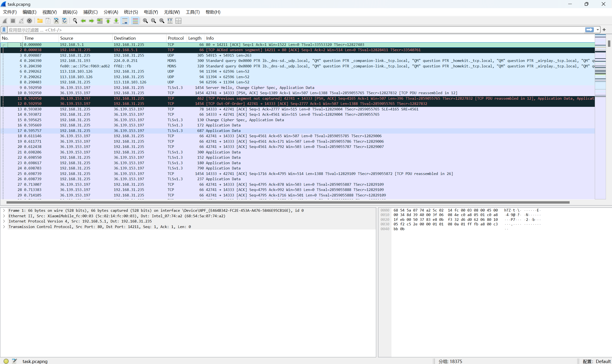Sort by the Time column header

click(41, 38)
